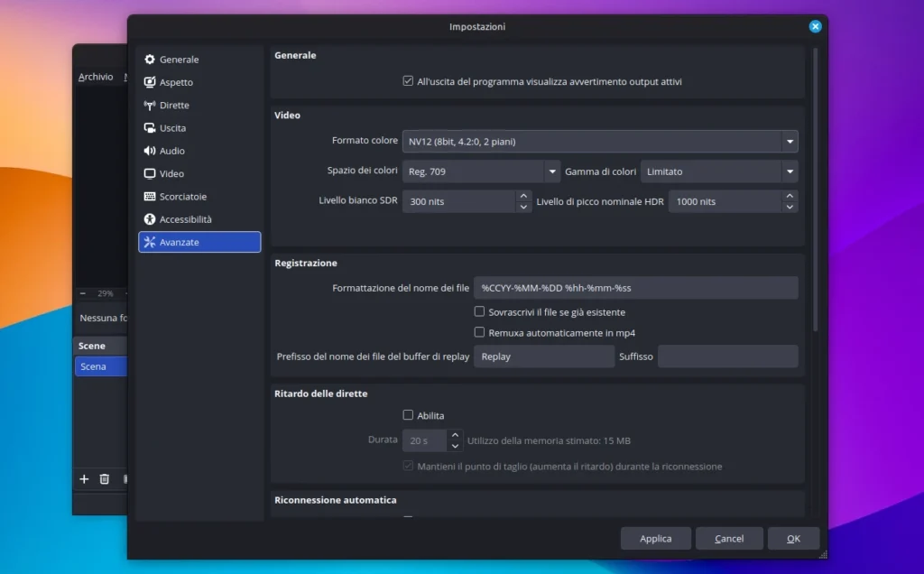Click the Cancel button
The width and height of the screenshot is (924, 574).
click(729, 539)
